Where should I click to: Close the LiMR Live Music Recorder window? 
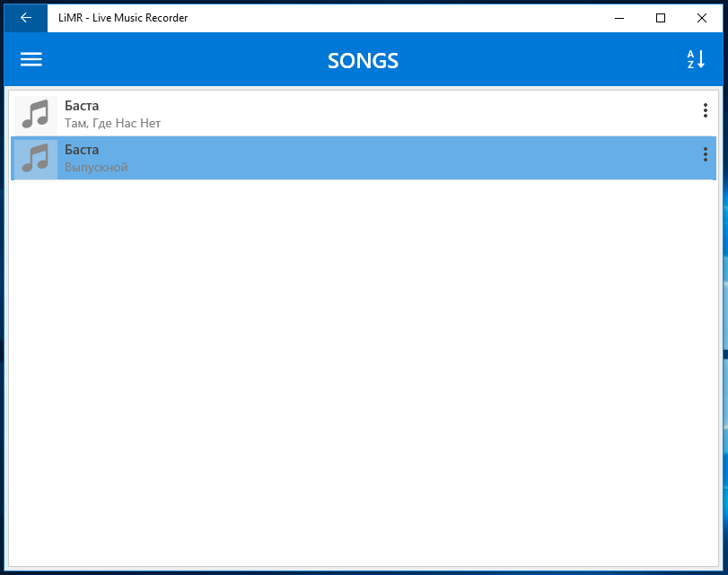[702, 18]
